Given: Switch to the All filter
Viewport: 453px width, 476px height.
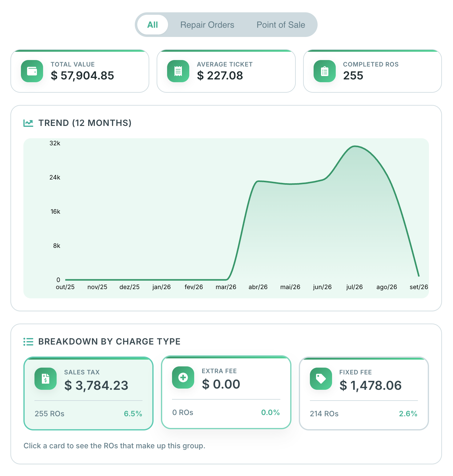Looking at the screenshot, I should pos(153,25).
